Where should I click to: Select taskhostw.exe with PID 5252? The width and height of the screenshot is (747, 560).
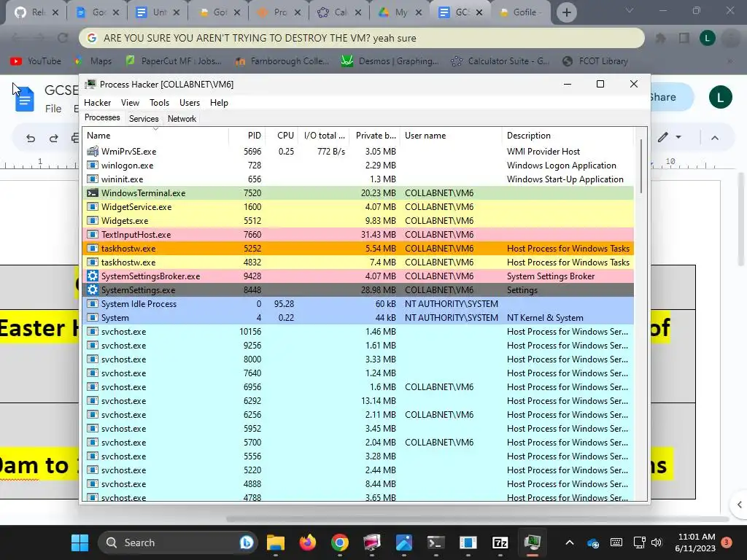click(358, 248)
